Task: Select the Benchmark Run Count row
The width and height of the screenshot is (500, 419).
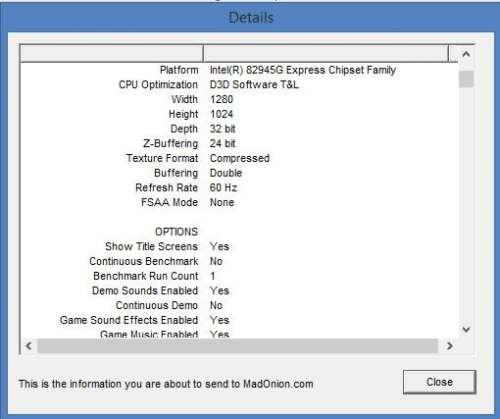Action: point(239,276)
